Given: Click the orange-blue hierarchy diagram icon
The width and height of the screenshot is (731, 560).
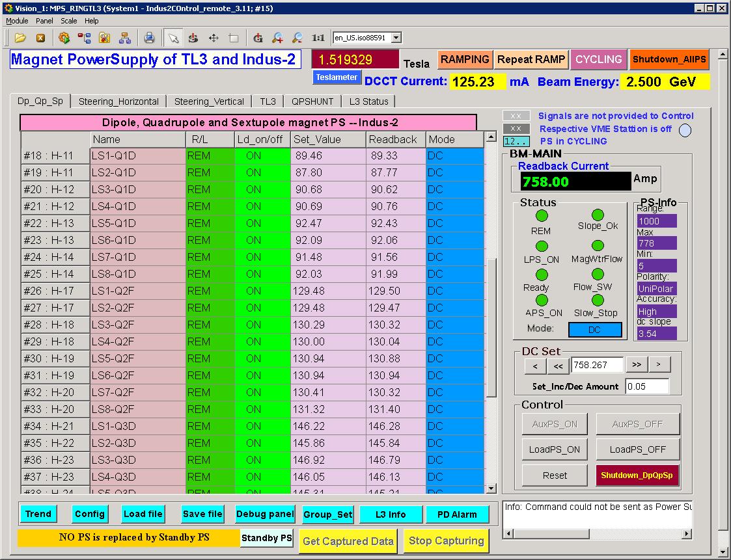Looking at the screenshot, I should (x=125, y=38).
